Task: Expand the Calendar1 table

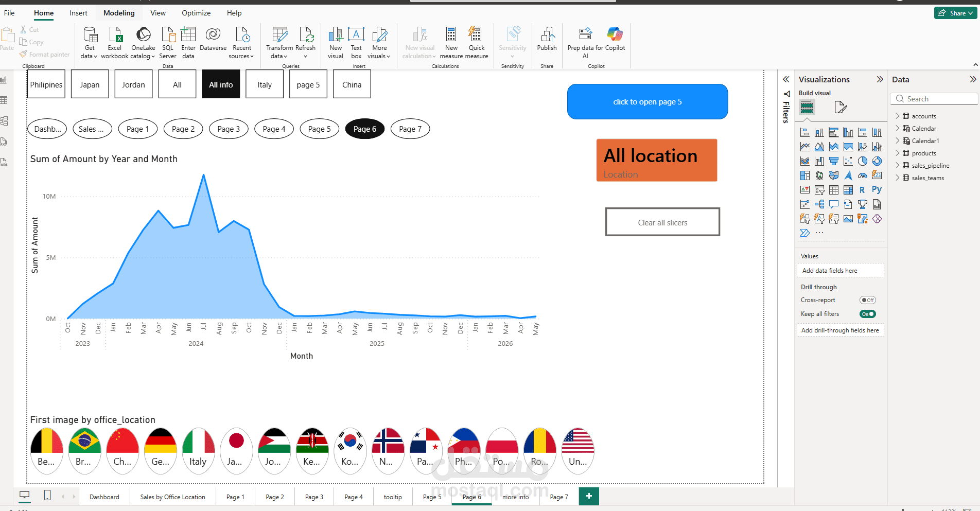Action: pyautogui.click(x=897, y=140)
